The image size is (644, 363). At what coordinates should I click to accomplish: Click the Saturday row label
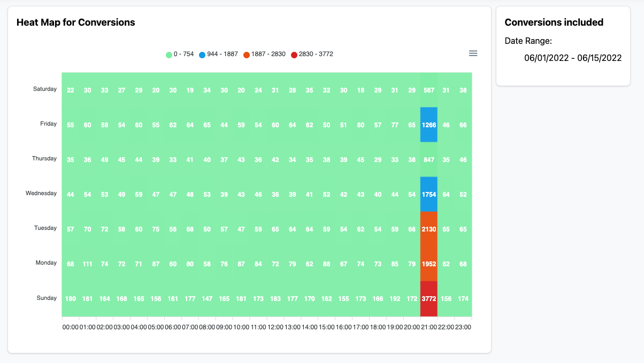coord(45,89)
